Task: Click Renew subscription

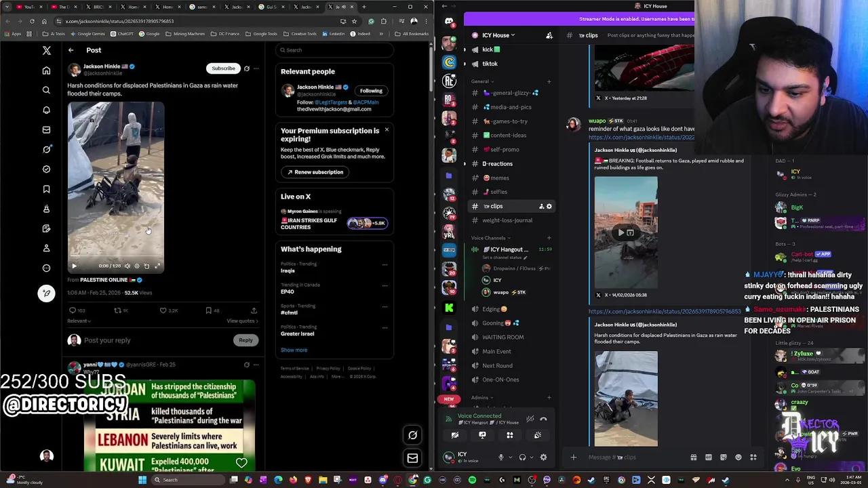Action: [x=315, y=172]
